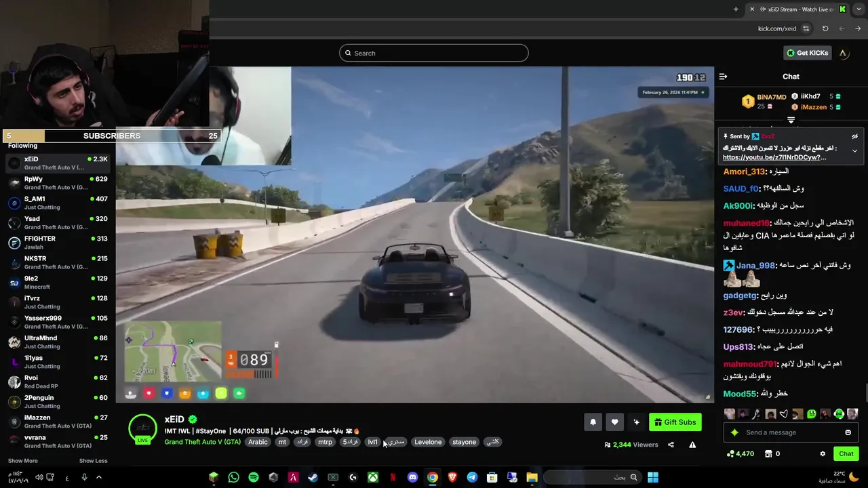Open a new browser tab with the plus
The width and height of the screenshot is (868, 488).
coord(736,9)
